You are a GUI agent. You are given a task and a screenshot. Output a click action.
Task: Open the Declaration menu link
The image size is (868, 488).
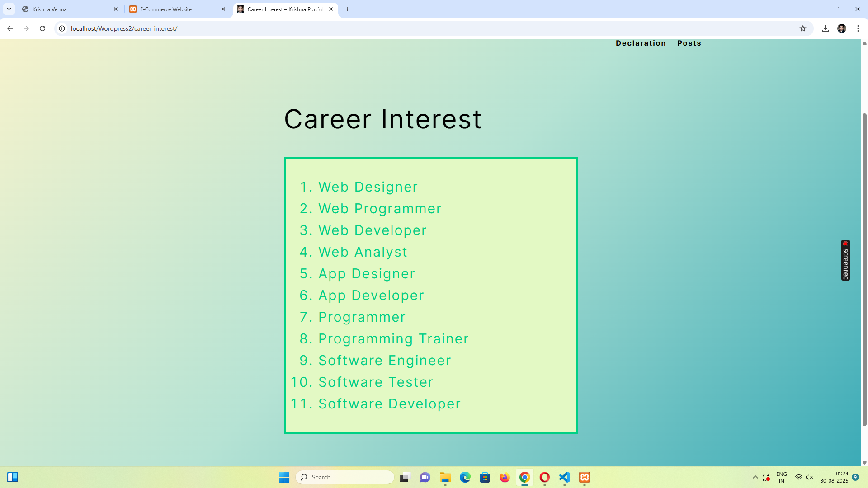click(x=641, y=43)
